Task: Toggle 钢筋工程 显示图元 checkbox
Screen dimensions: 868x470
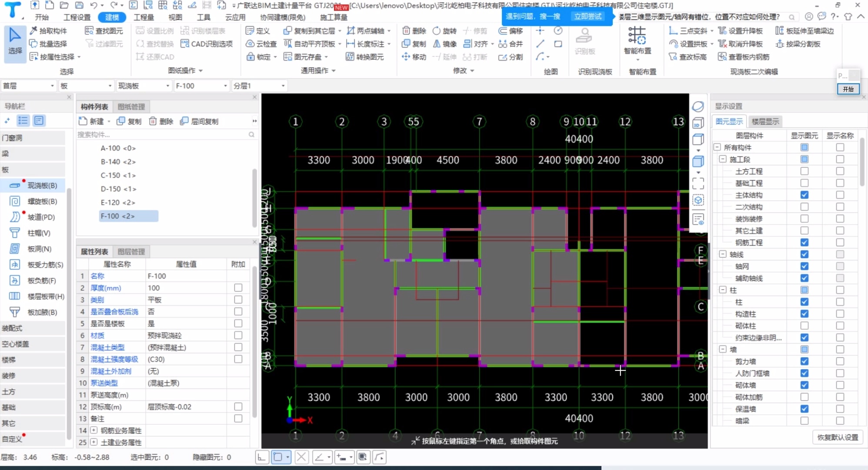Action: pyautogui.click(x=805, y=242)
